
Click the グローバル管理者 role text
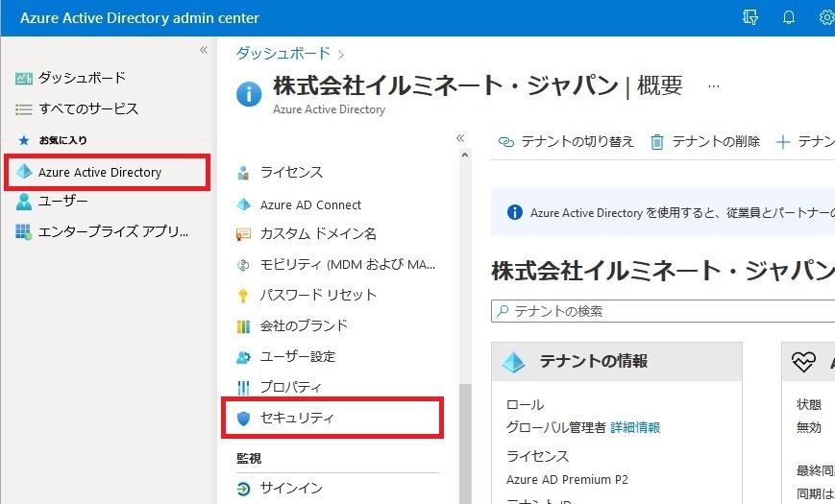[x=556, y=427]
